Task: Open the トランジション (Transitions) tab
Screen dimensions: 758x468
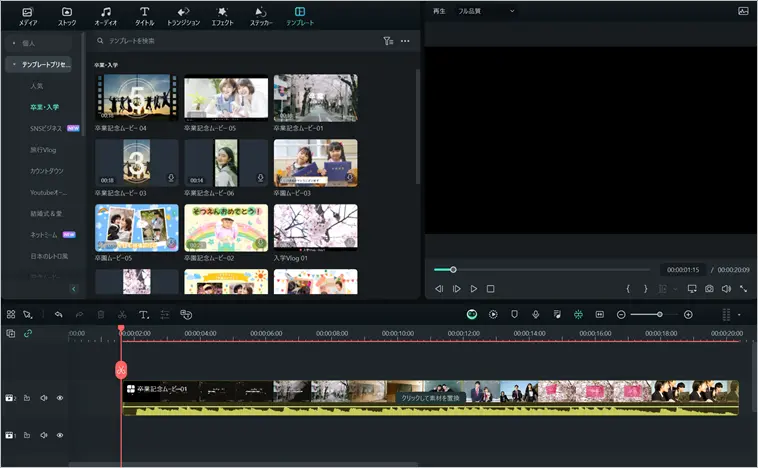Action: coord(183,16)
